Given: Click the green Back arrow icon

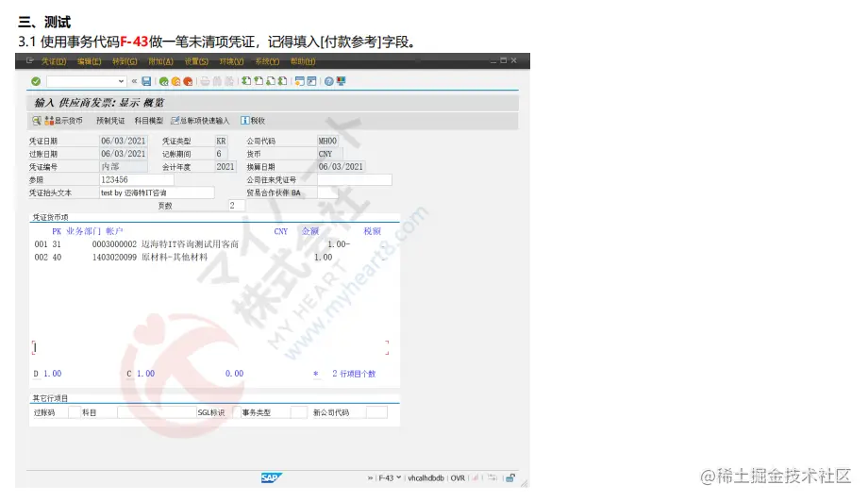Looking at the screenshot, I should click(164, 81).
